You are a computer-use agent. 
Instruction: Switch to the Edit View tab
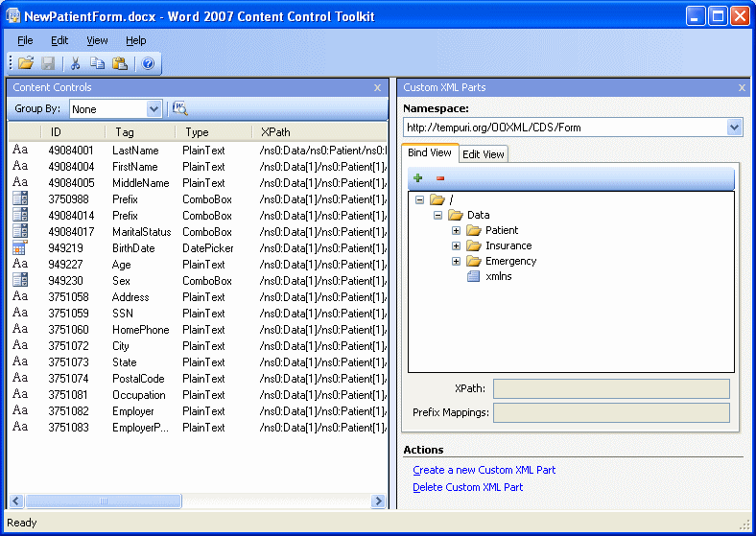[x=484, y=154]
